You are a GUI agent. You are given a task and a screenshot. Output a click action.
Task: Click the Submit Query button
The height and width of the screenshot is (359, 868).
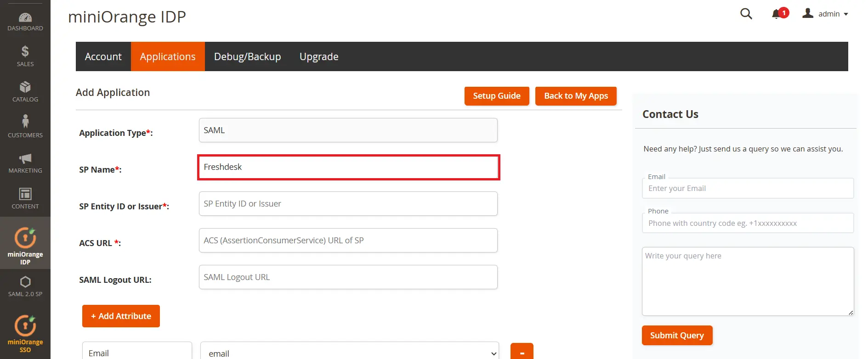[x=677, y=335]
